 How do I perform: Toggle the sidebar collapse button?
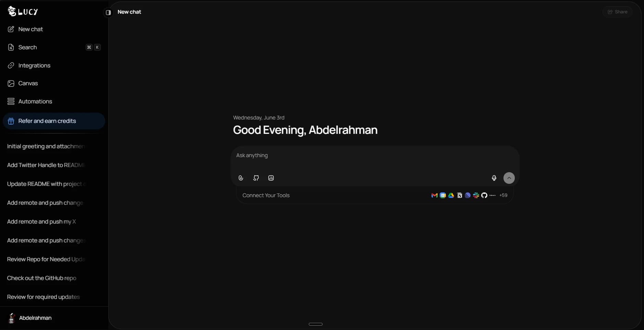click(x=108, y=12)
